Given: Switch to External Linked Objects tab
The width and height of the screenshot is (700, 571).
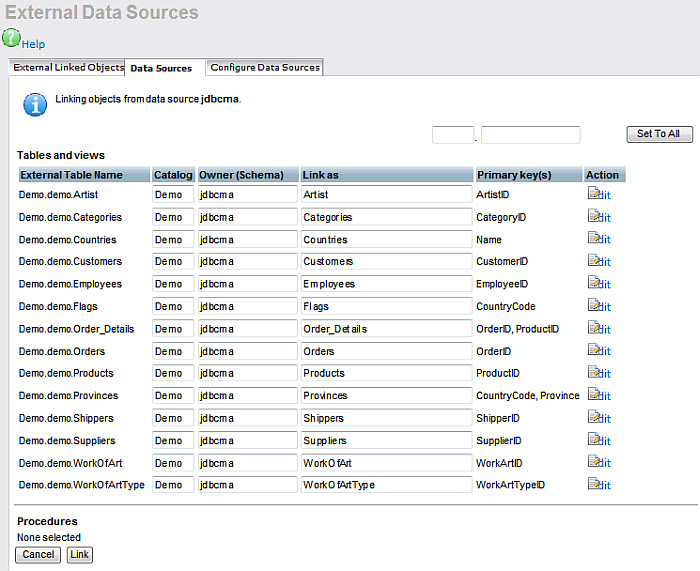Looking at the screenshot, I should tap(67, 68).
